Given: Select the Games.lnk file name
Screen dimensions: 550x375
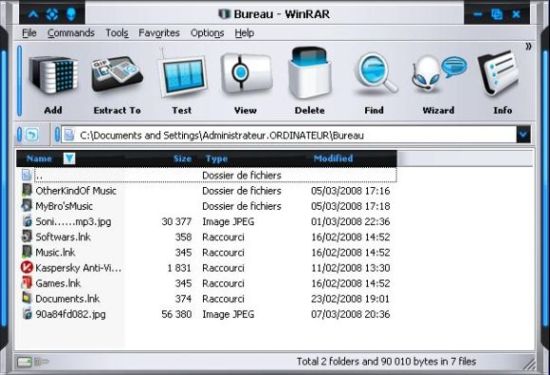Looking at the screenshot, I should [x=58, y=283].
